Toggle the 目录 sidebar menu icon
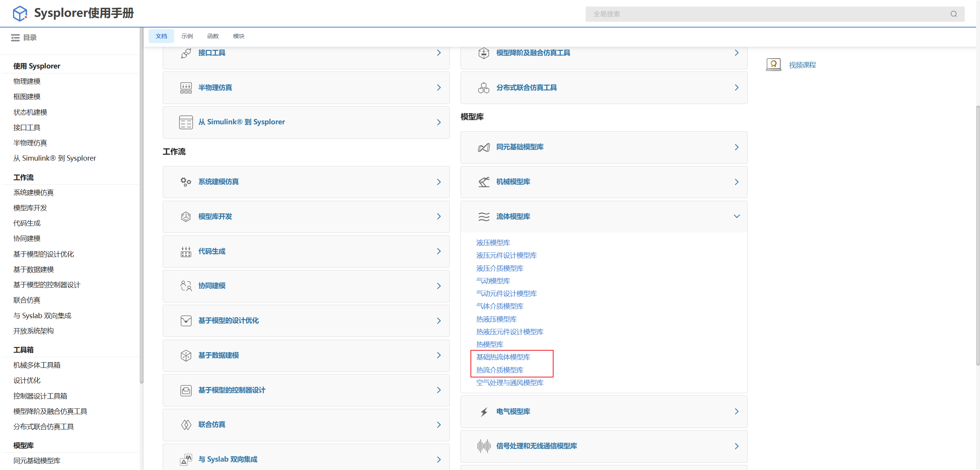This screenshot has height=470, width=980. [15, 37]
